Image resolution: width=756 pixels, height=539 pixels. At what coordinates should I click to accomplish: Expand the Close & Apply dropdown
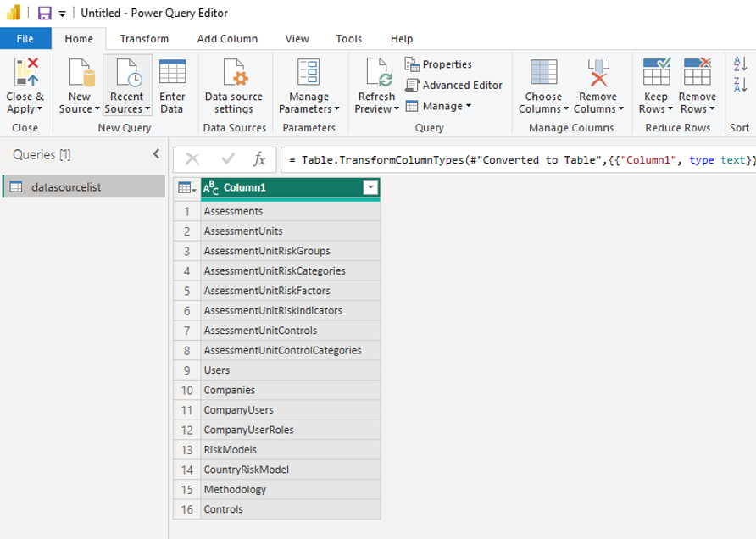(x=40, y=109)
